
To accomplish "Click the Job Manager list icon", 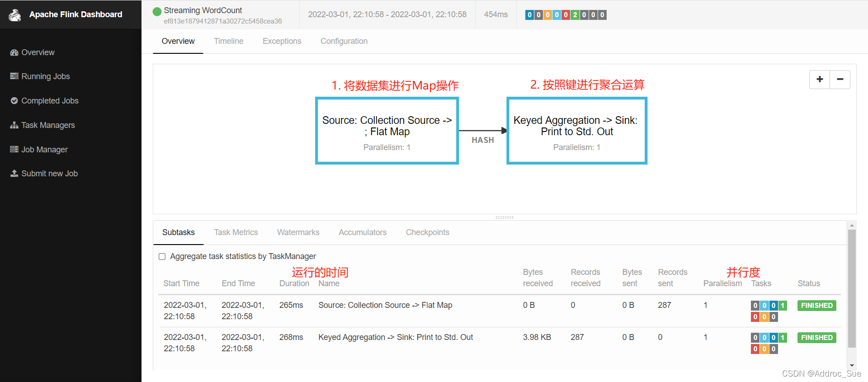I will (x=14, y=149).
